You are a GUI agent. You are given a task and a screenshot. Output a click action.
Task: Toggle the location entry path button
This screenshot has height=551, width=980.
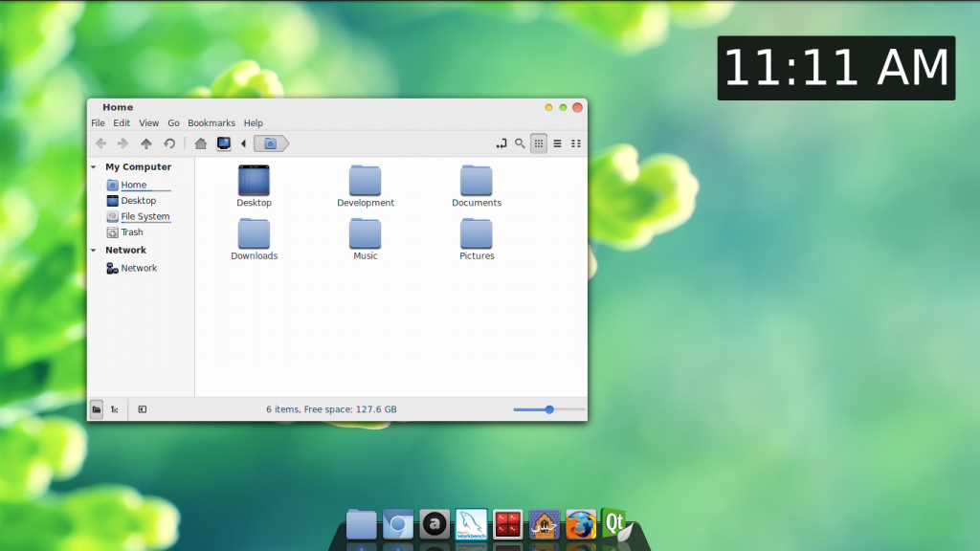(501, 143)
